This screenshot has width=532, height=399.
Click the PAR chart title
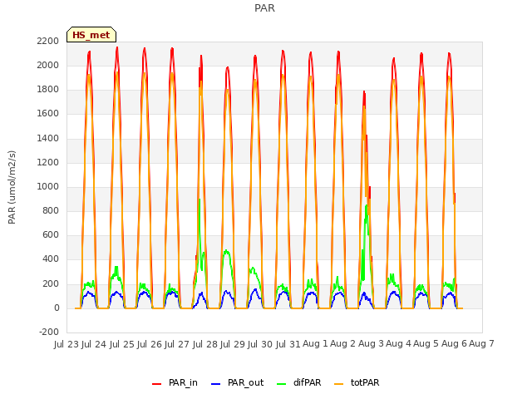pos(264,7)
